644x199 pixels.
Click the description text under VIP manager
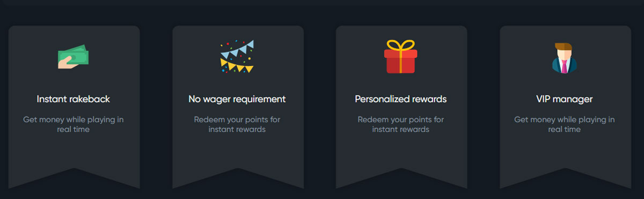(565, 124)
